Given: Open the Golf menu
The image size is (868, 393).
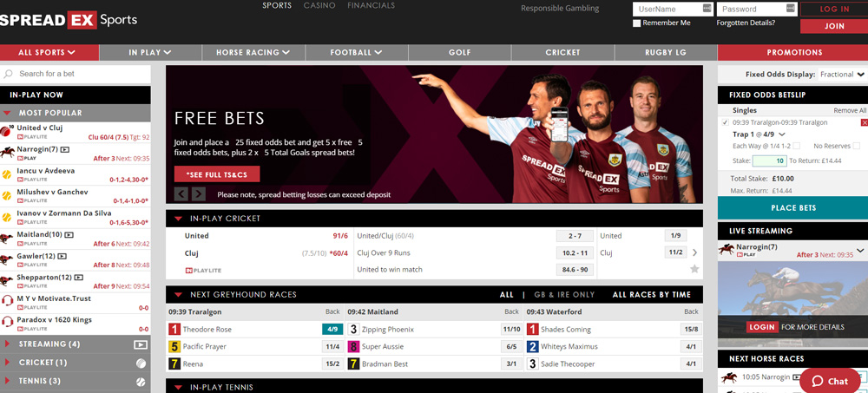Looking at the screenshot, I should (459, 53).
